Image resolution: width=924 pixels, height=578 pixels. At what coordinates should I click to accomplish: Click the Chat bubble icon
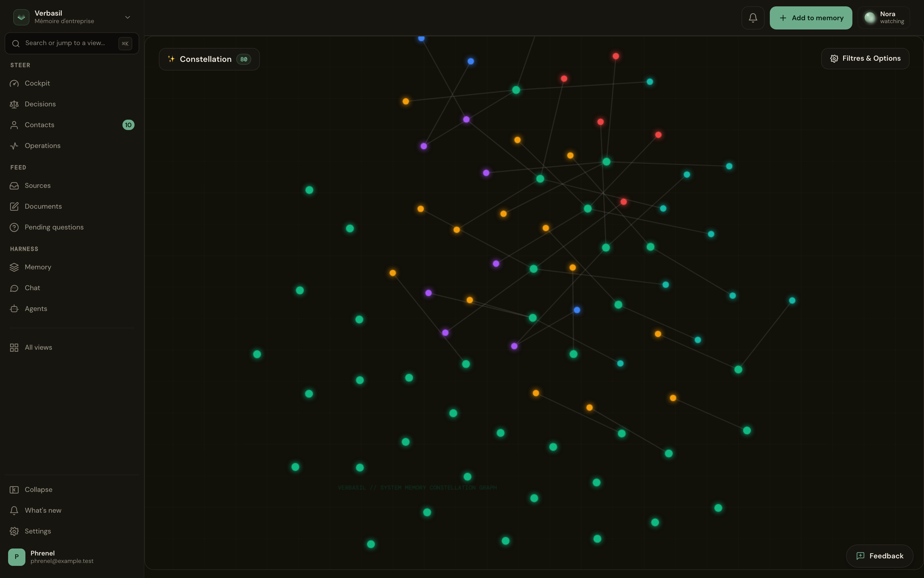(x=14, y=288)
